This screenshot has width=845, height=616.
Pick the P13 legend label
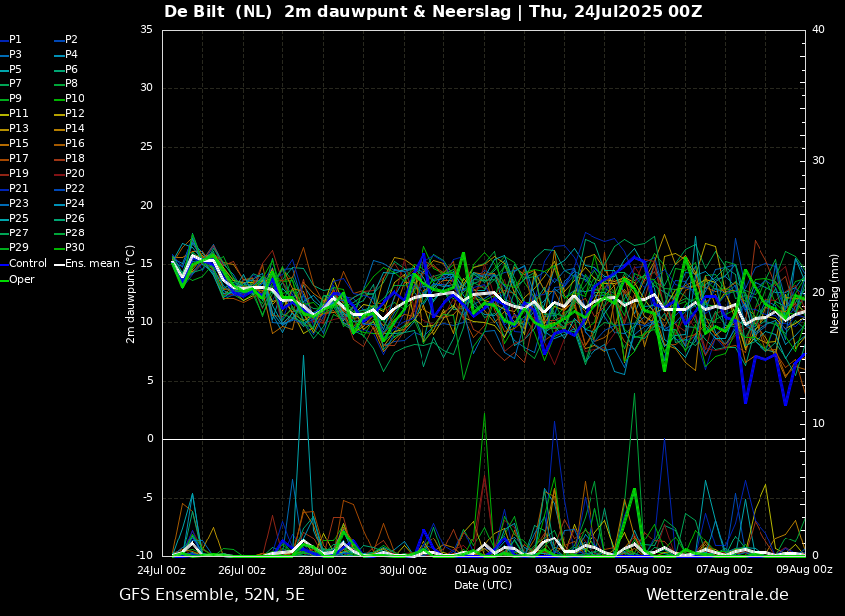18,129
